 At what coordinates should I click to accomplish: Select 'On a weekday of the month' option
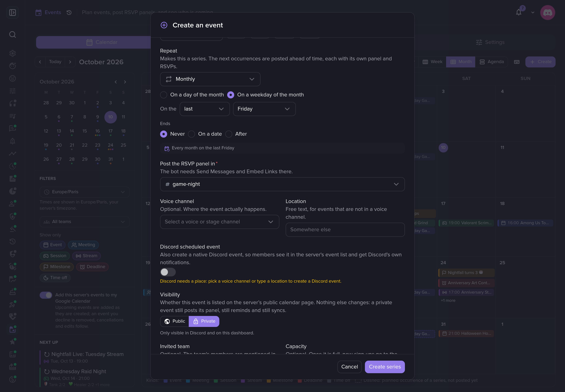[265, 95]
